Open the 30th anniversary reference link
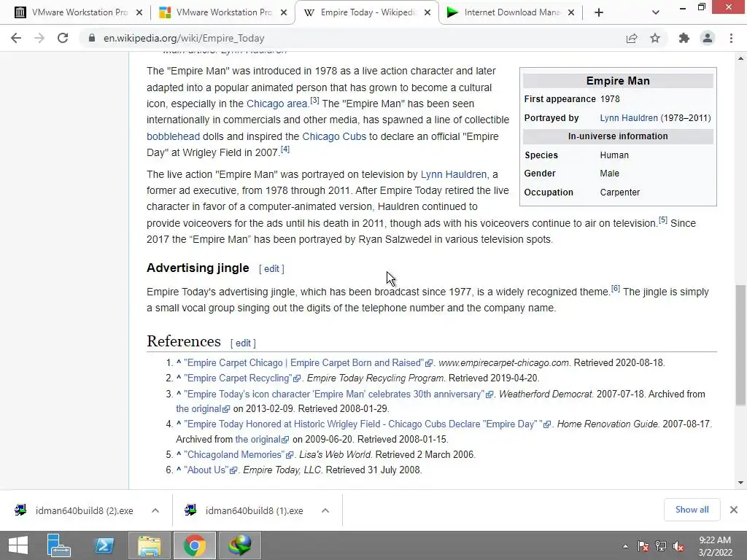747x560 pixels. click(x=334, y=394)
